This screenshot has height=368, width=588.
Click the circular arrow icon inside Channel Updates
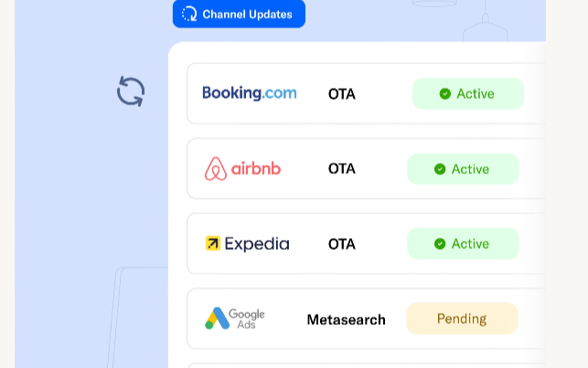(x=189, y=14)
